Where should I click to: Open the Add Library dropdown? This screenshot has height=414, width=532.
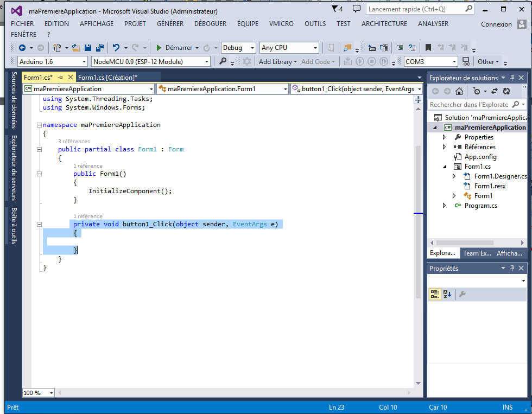tap(278, 62)
